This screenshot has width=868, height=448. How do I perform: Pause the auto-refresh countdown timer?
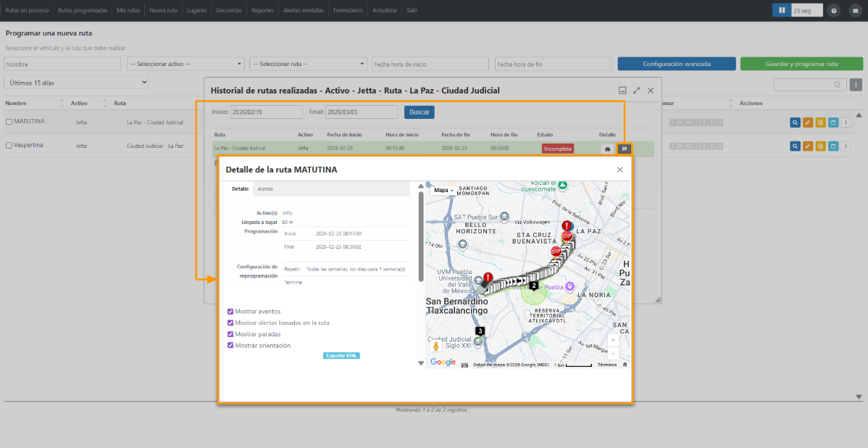click(782, 11)
